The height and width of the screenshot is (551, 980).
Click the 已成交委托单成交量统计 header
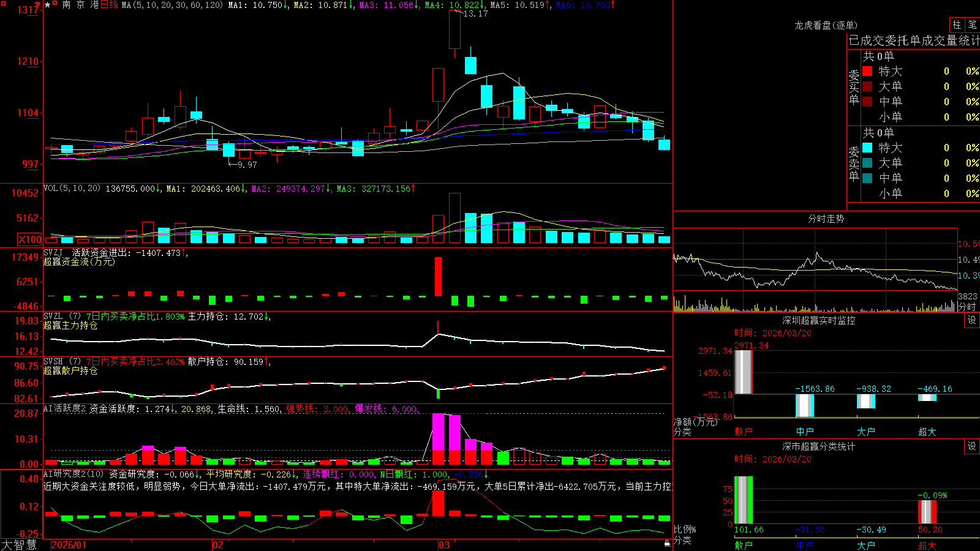(x=914, y=40)
